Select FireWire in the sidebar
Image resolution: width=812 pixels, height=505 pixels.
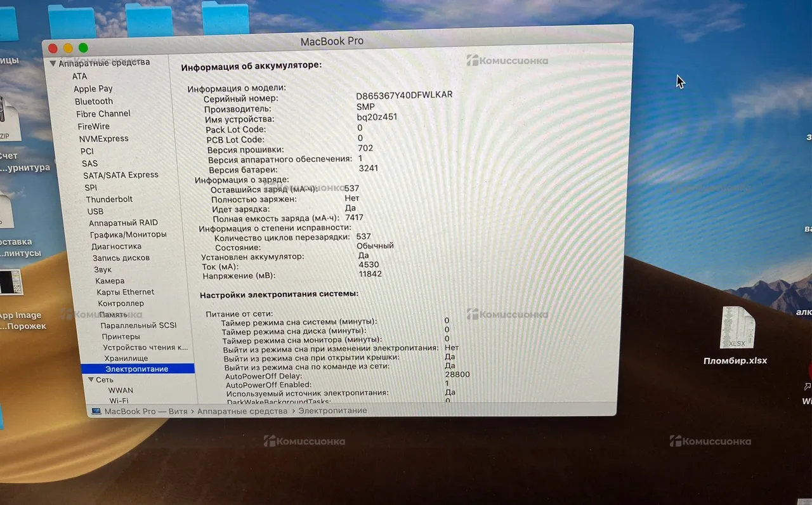tap(93, 126)
